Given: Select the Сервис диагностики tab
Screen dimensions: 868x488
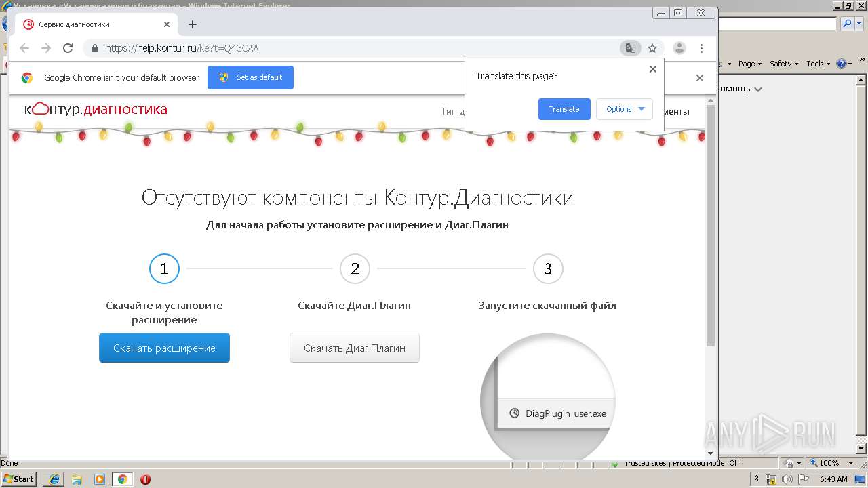Looking at the screenshot, I should [x=96, y=24].
